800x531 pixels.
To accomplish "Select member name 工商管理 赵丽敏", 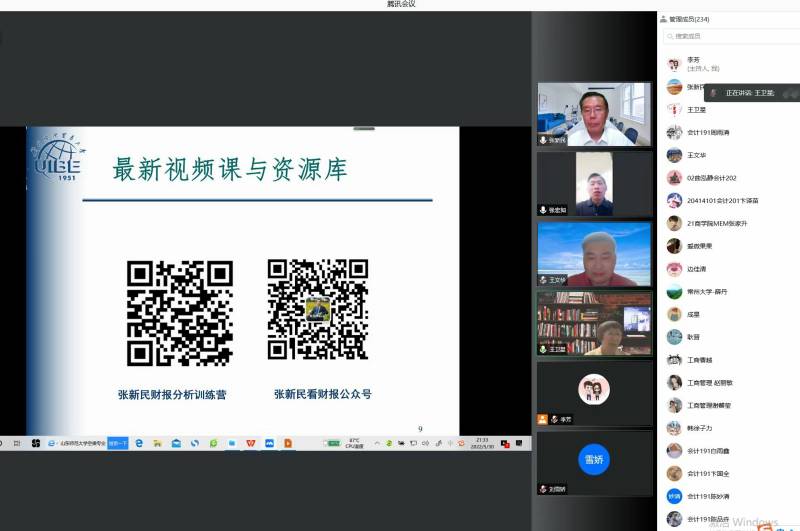I will [x=710, y=383].
